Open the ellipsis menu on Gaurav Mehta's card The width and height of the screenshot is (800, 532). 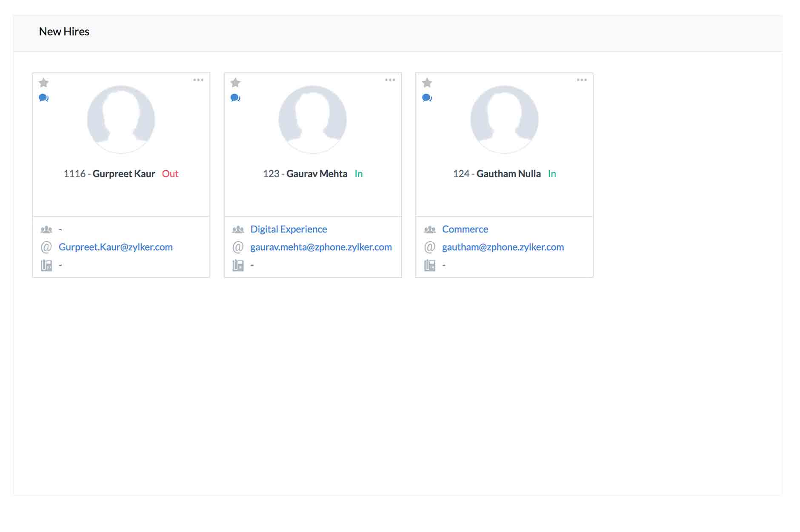(x=390, y=79)
